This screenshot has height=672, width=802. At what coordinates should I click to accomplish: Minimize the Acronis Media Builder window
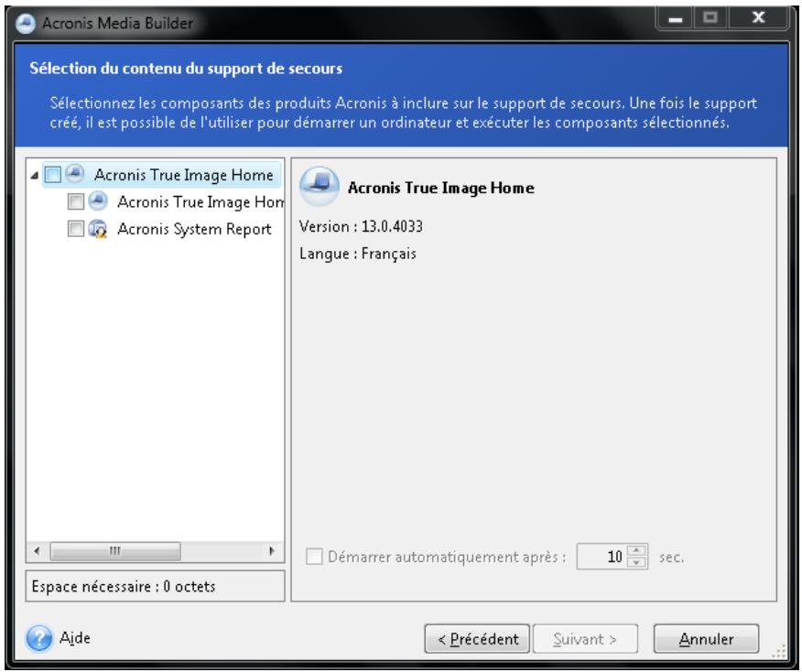click(675, 18)
